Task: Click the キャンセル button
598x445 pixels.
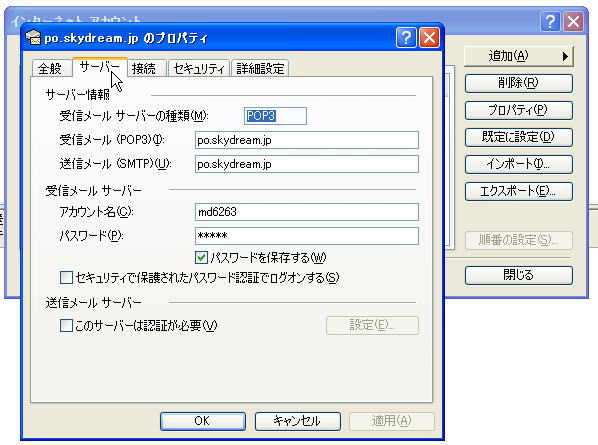Action: [x=297, y=421]
